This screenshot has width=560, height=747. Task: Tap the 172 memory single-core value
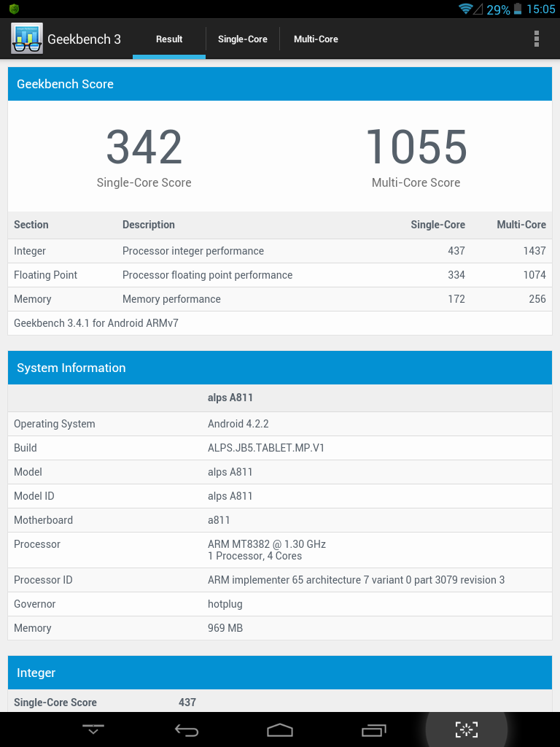(456, 299)
